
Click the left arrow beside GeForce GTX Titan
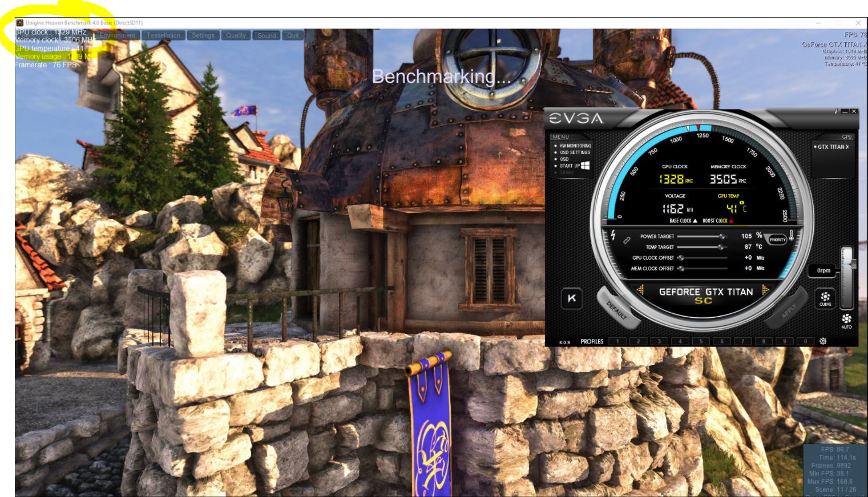640,291
